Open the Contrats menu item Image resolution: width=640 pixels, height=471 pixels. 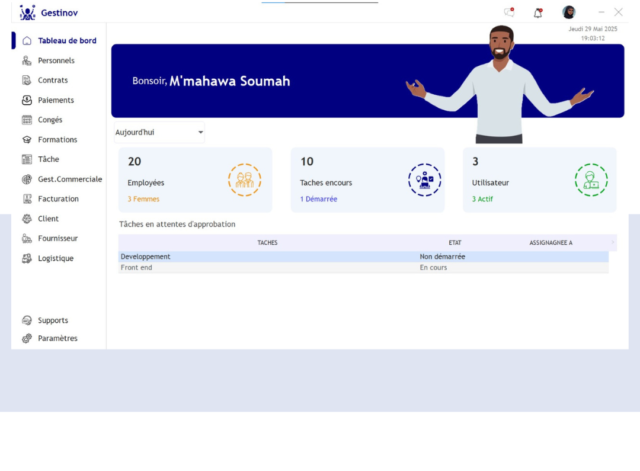tap(53, 80)
